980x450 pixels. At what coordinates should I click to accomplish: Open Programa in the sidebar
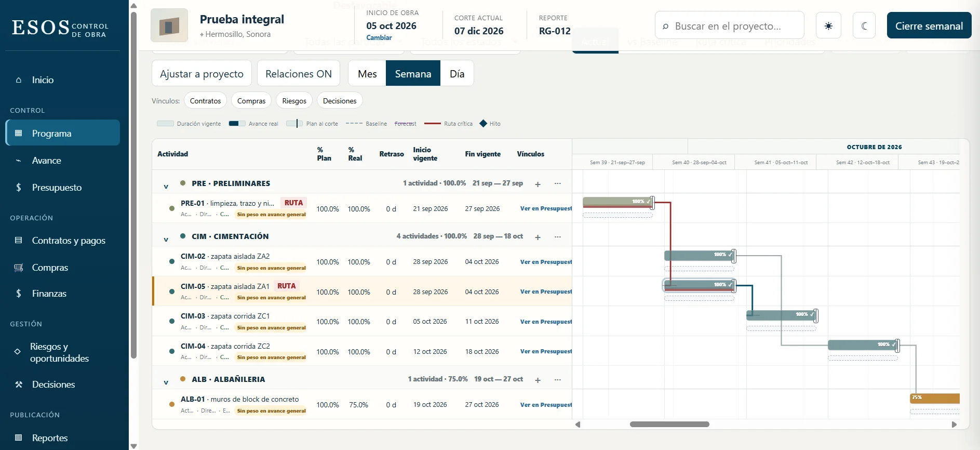(62, 133)
